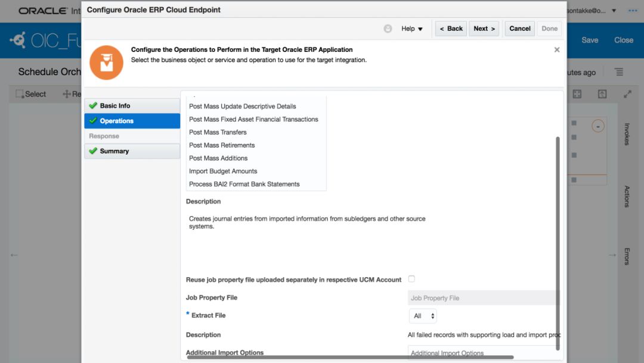The height and width of the screenshot is (363, 644).
Task: Click the Next button in wizard
Action: coord(484,29)
